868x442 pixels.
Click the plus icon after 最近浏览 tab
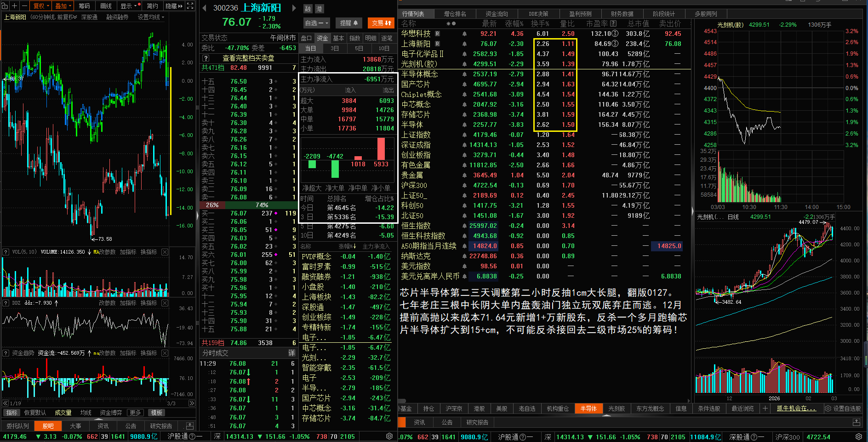click(x=765, y=408)
